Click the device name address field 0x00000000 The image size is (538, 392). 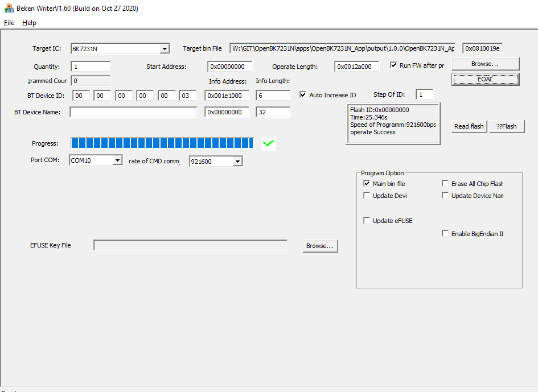227,112
